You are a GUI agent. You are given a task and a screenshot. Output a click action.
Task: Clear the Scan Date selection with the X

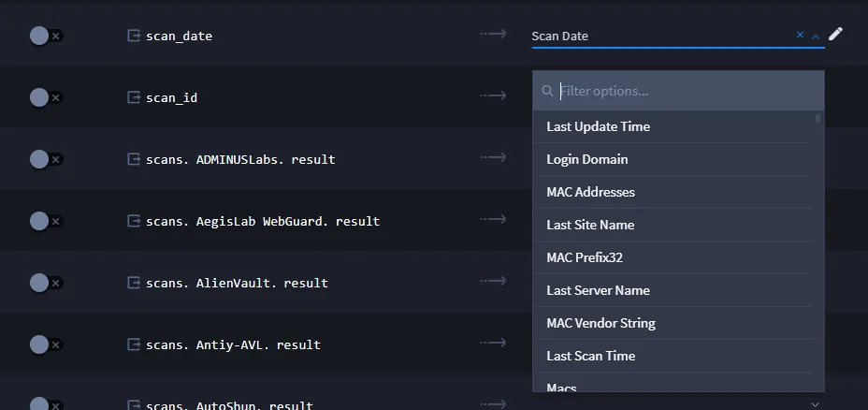800,35
